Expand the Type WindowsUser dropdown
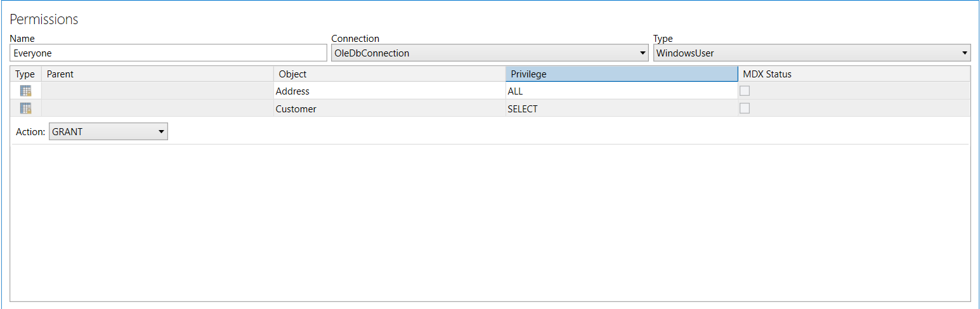 pyautogui.click(x=811, y=53)
